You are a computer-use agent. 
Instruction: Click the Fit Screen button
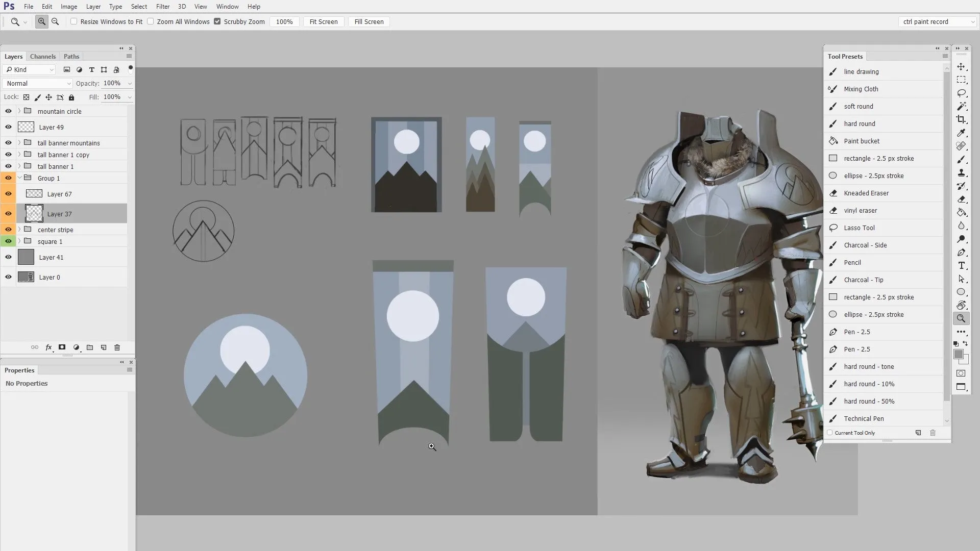click(x=324, y=21)
